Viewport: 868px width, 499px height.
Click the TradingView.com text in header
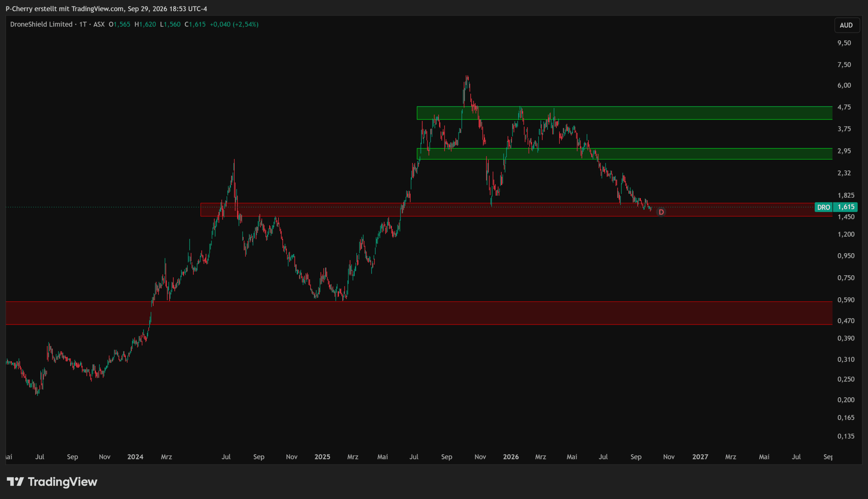pyautogui.click(x=98, y=8)
